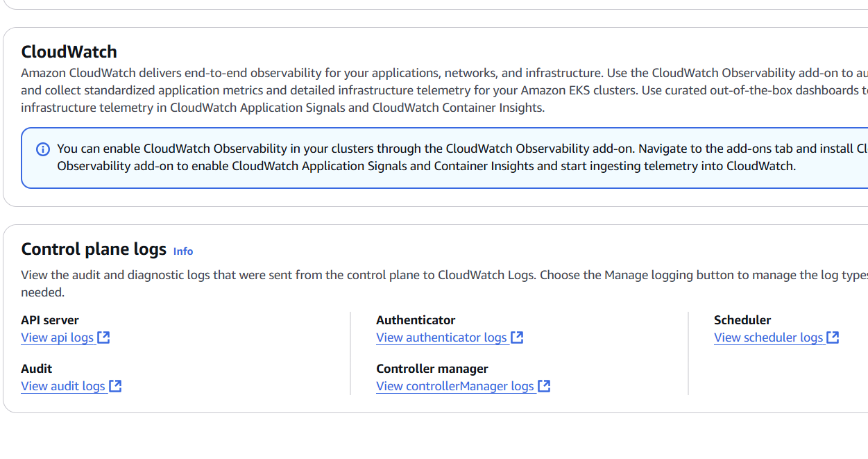
Task: Select the Controller manager label
Action: tap(432, 369)
